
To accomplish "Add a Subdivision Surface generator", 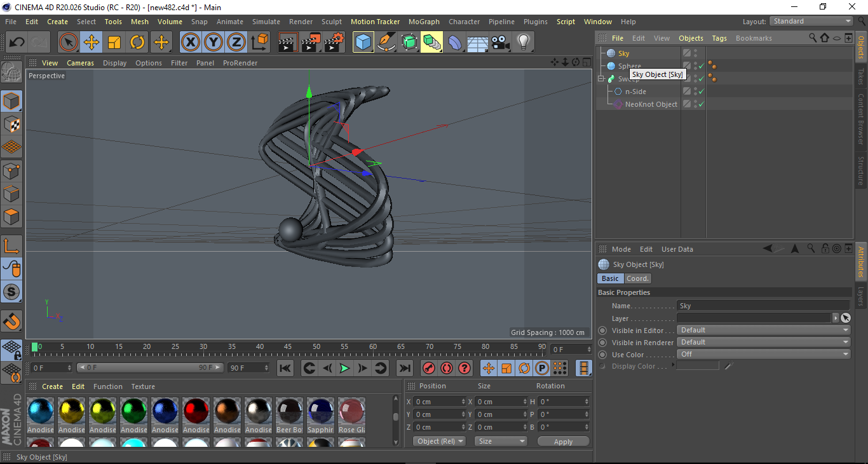I will [409, 43].
